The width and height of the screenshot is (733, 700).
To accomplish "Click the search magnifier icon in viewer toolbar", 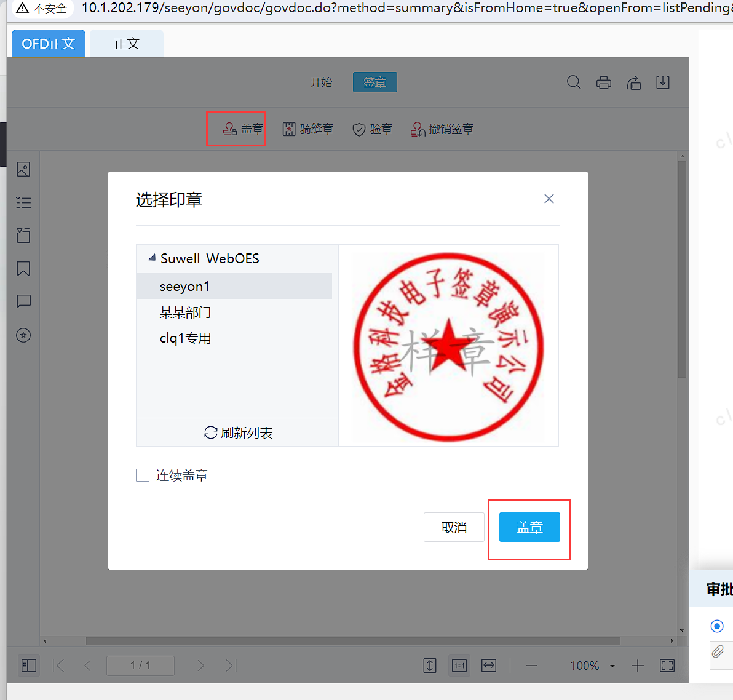I will [574, 82].
